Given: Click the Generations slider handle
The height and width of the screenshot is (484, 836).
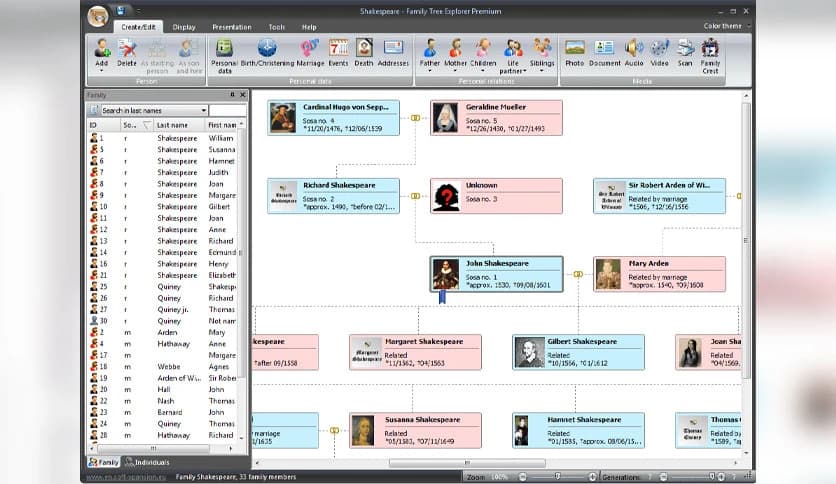Looking at the screenshot, I should [712, 477].
